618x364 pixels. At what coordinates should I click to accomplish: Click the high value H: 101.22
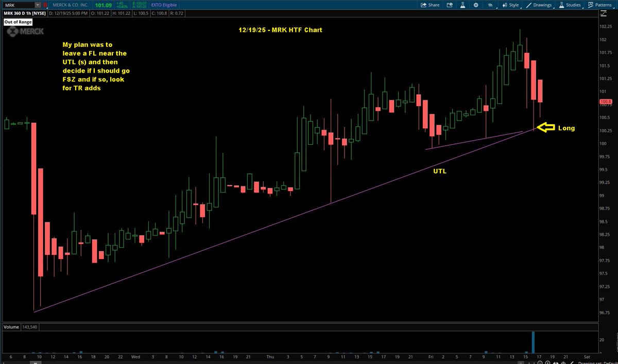(123, 13)
